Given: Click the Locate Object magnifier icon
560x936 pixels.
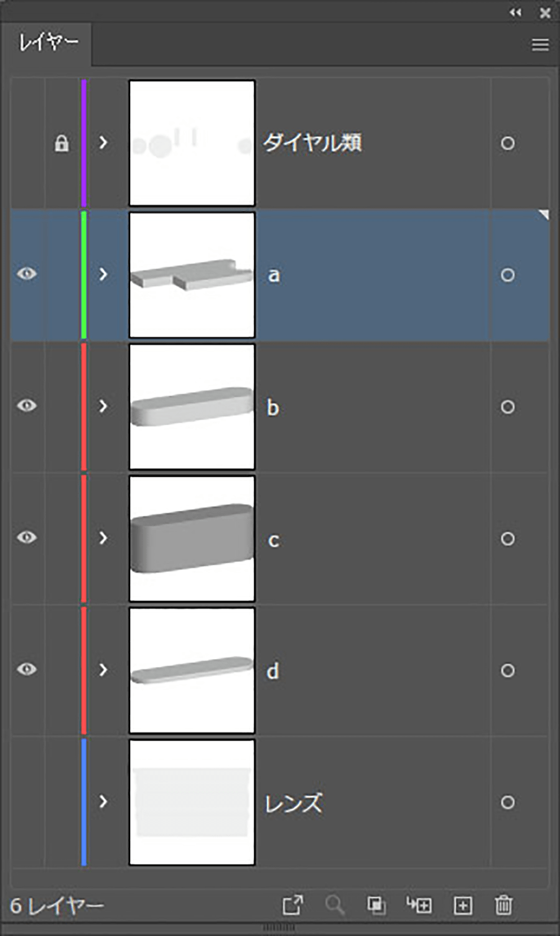Looking at the screenshot, I should (335, 905).
